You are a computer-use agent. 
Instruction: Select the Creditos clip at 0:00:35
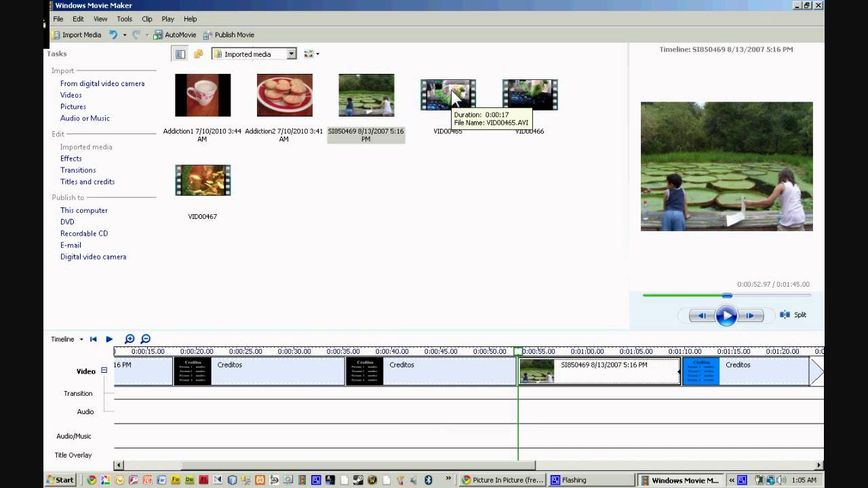(431, 371)
